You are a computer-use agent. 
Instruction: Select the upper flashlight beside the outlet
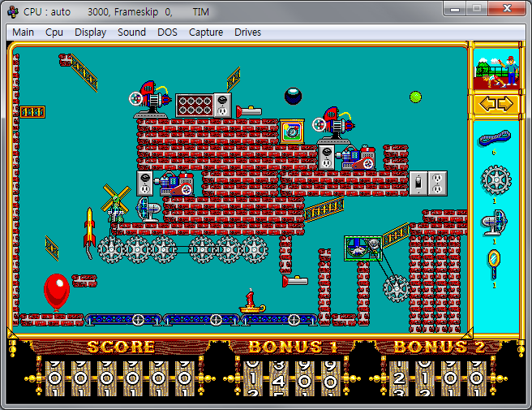pyautogui.click(x=249, y=111)
